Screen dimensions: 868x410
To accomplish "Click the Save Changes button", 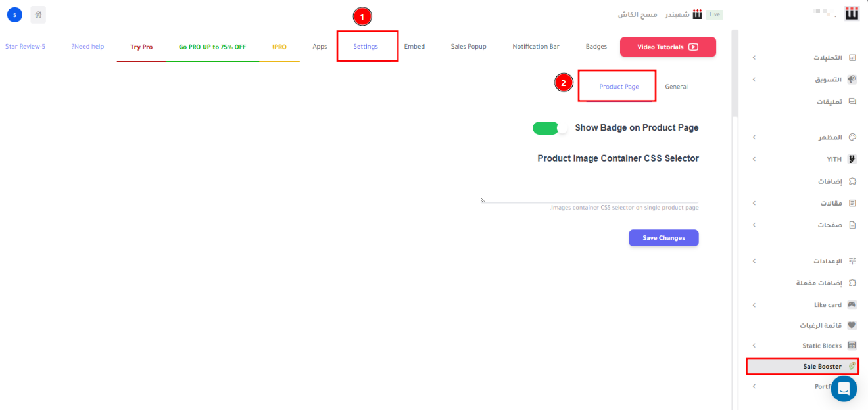I will click(663, 238).
